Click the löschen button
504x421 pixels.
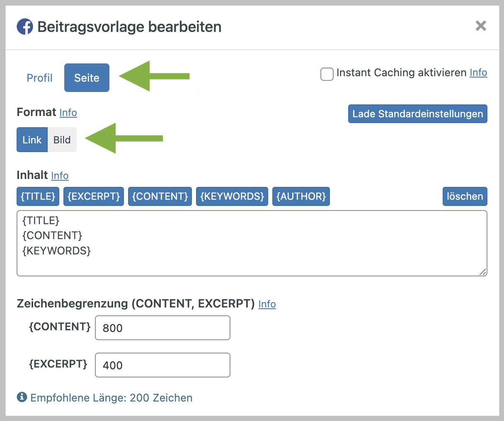[465, 196]
